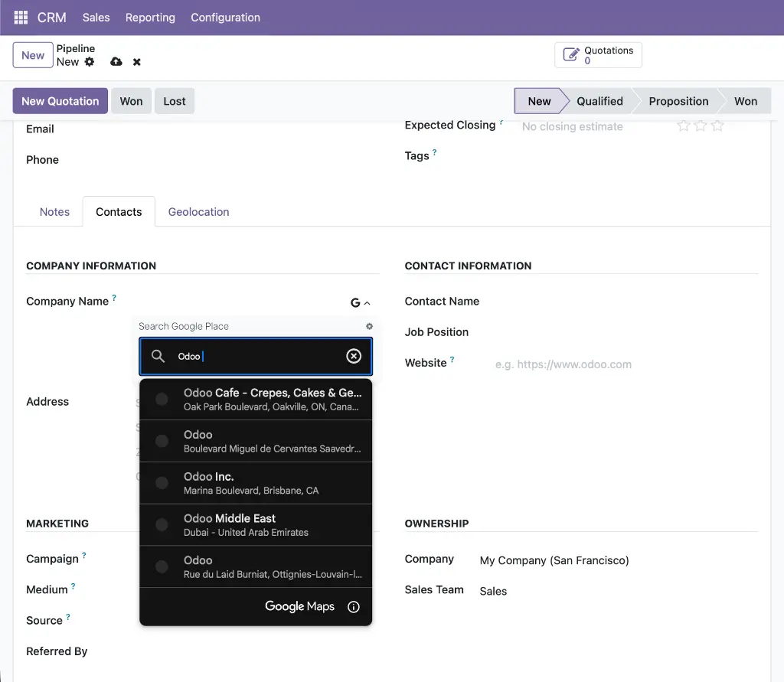Click My Company (San Francisco) value

point(554,560)
